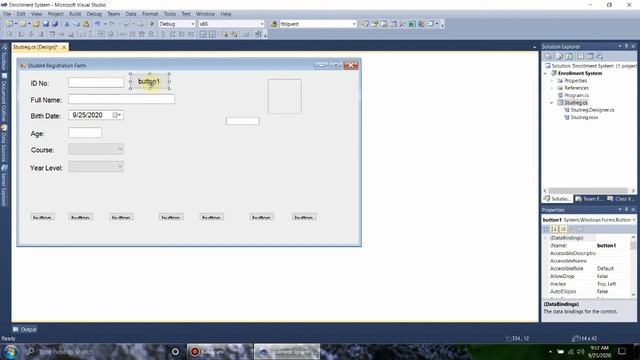Switch to the Class View tab
Screen dimensions: 640x360
(x=621, y=199)
